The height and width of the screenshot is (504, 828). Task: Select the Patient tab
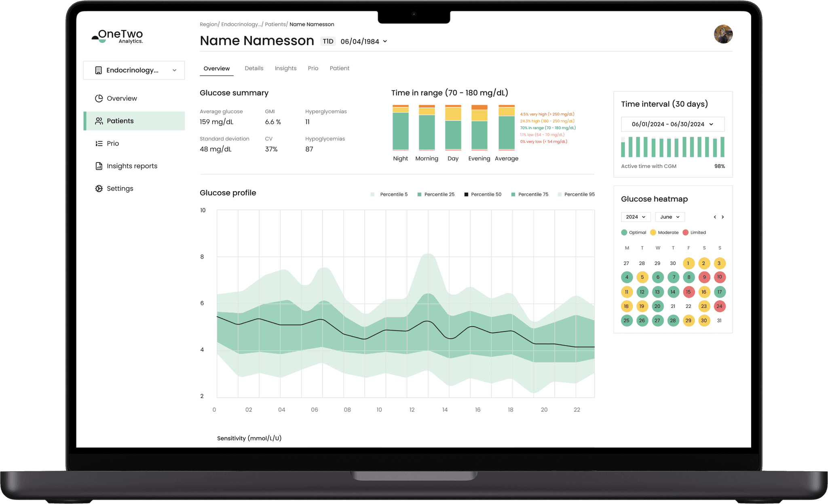pyautogui.click(x=339, y=68)
